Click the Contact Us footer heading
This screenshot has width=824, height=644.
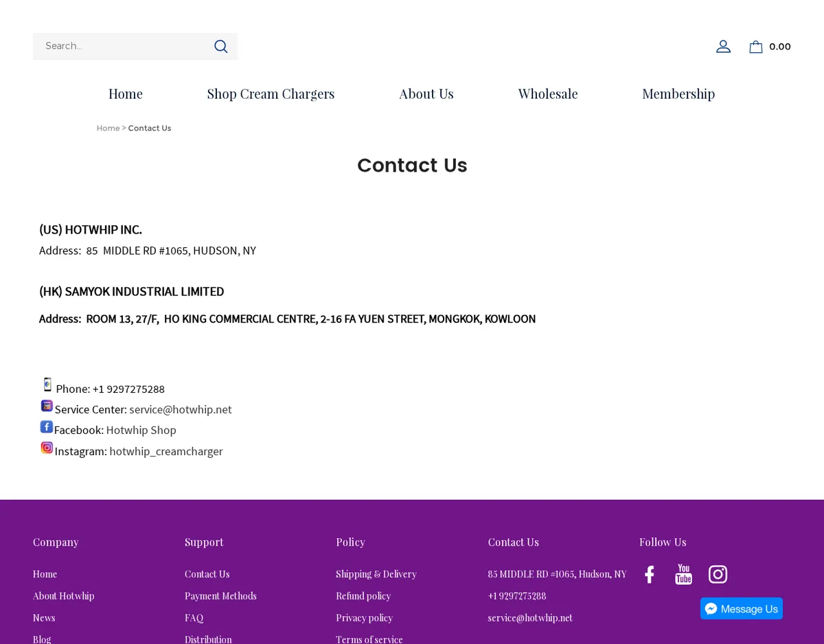pos(514,542)
